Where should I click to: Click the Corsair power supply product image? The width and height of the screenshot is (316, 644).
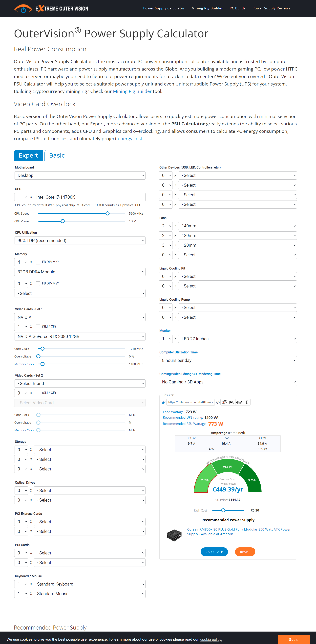(174, 535)
